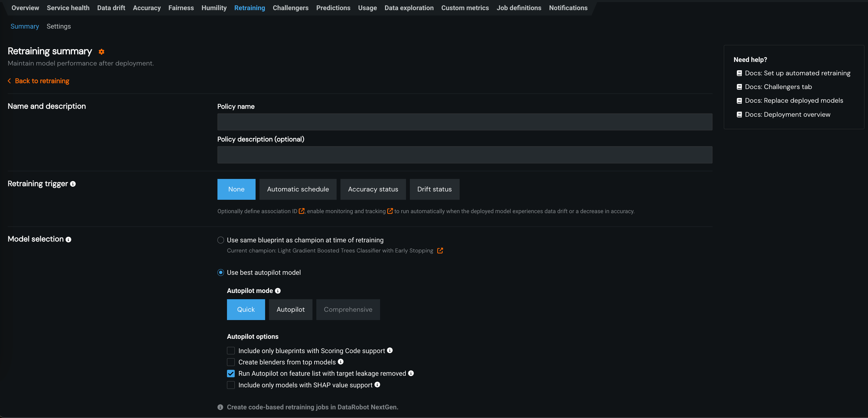Click the info icon next to Model selection
Image resolution: width=868 pixels, height=418 pixels.
(69, 239)
